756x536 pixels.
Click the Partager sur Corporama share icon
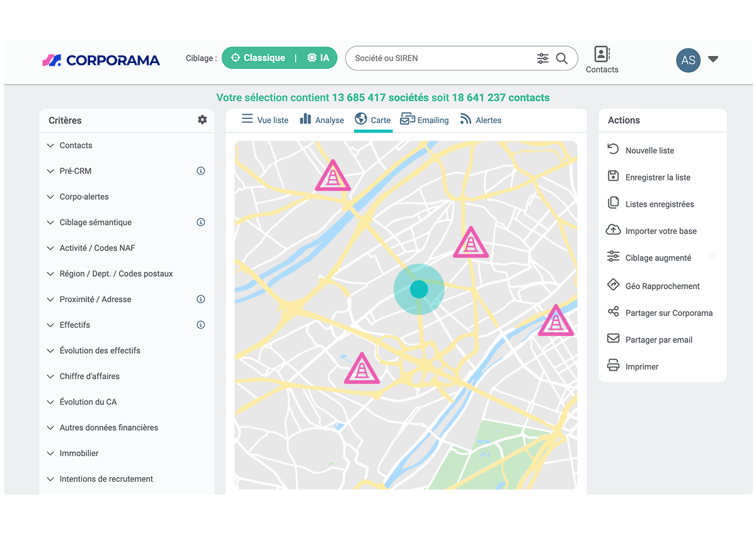(x=613, y=312)
